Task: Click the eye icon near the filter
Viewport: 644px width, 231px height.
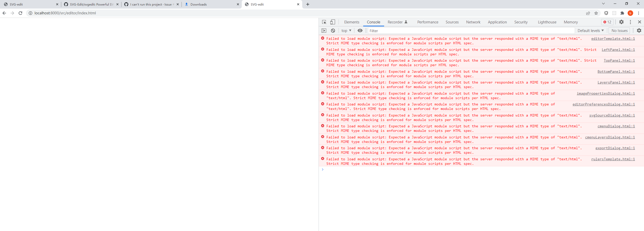Action: tap(360, 30)
